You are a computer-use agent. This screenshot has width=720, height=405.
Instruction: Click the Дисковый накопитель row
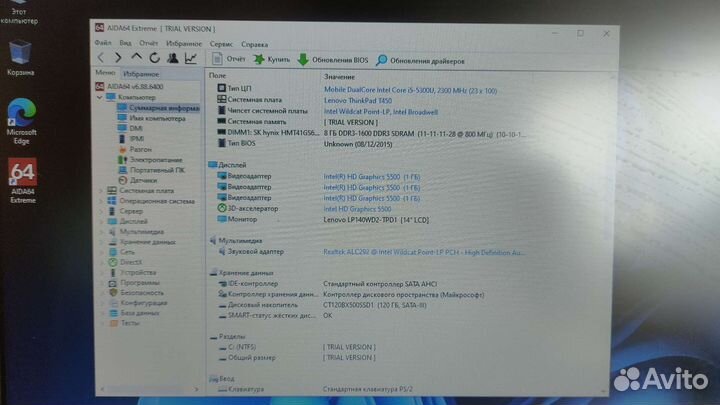322,305
